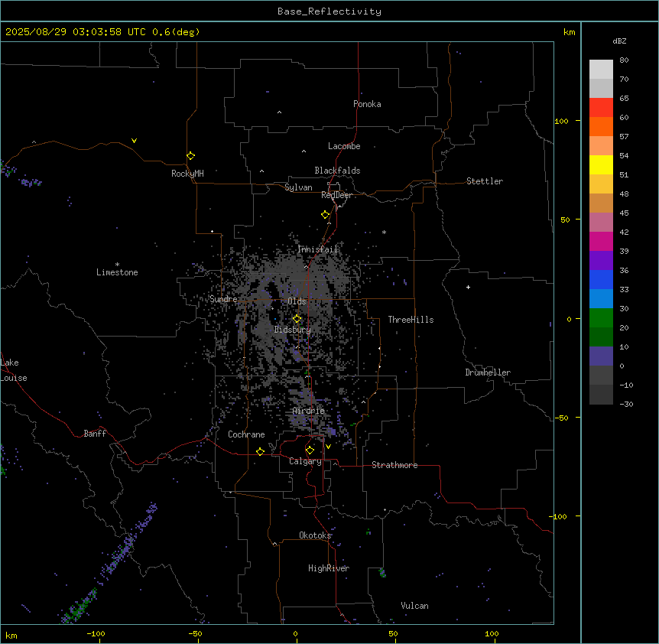This screenshot has width=659, height=644.
Task: Click the Banff label
Action: coord(95,434)
